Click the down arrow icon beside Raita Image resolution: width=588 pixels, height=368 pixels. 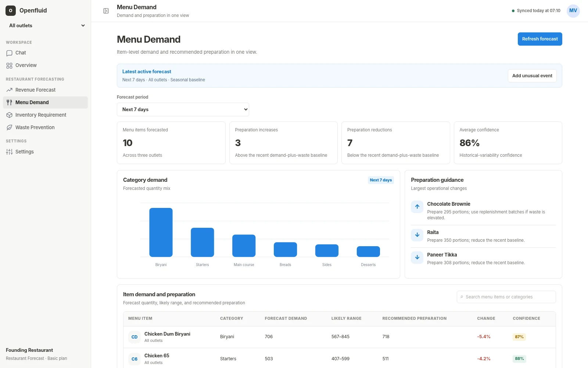pos(417,235)
